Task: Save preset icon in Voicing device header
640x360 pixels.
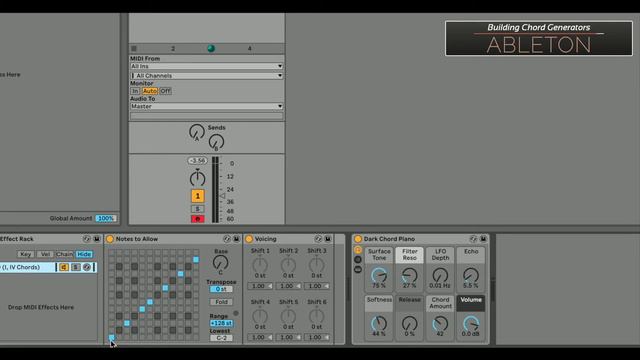Action: 328,239
